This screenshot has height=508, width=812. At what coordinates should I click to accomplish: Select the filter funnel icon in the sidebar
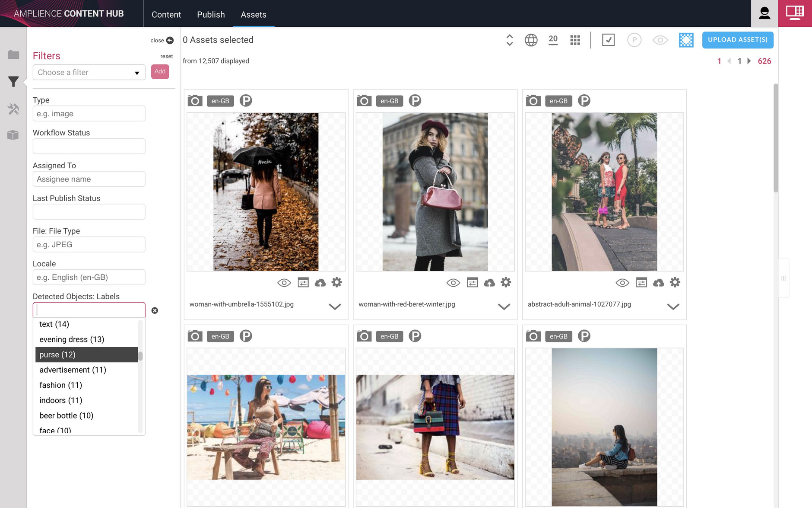click(x=13, y=81)
